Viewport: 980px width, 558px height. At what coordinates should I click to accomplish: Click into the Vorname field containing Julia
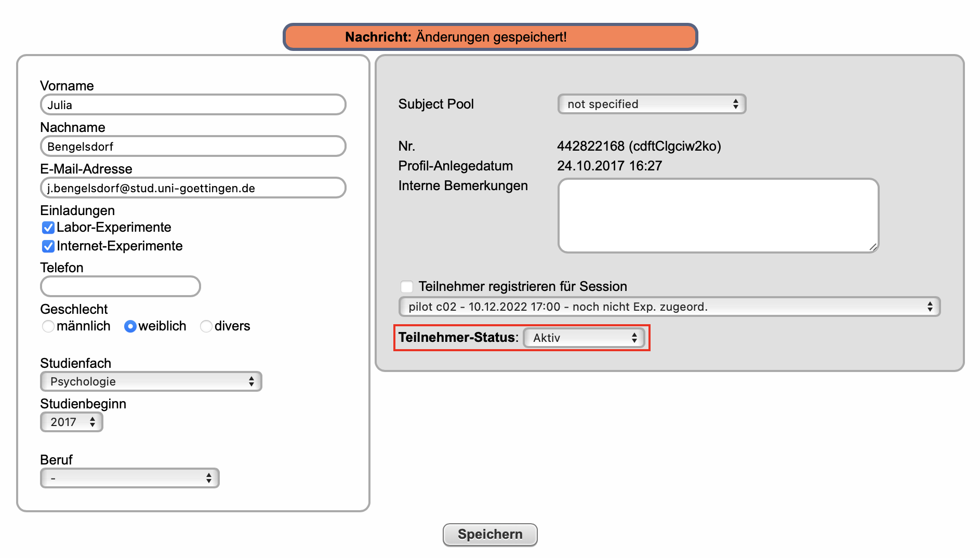(192, 104)
